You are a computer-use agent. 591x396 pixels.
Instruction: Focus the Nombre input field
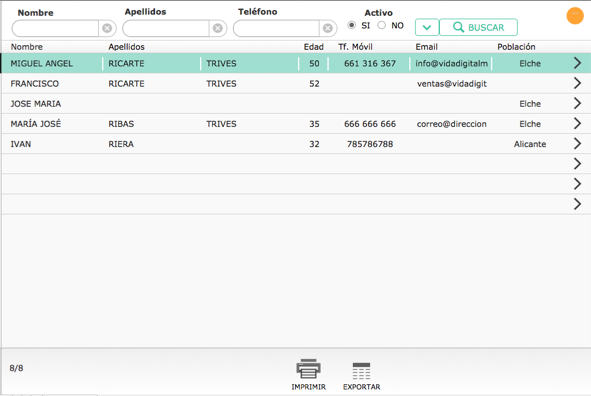55,28
